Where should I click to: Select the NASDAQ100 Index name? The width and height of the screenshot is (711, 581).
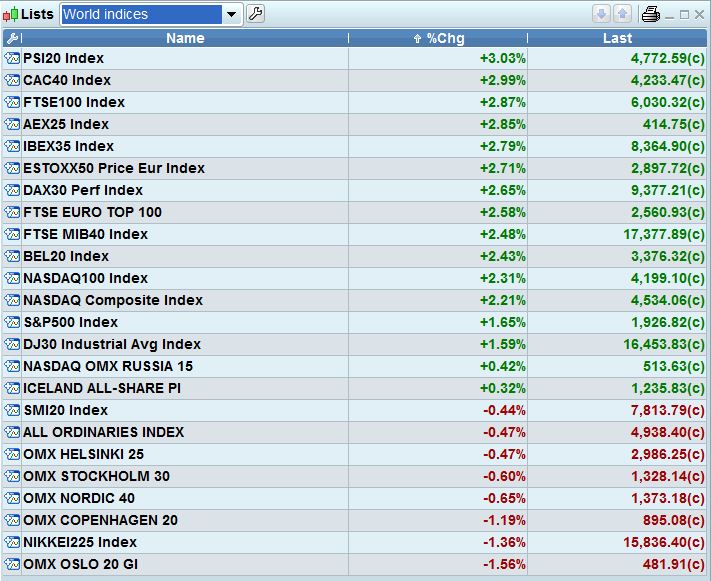coord(86,278)
